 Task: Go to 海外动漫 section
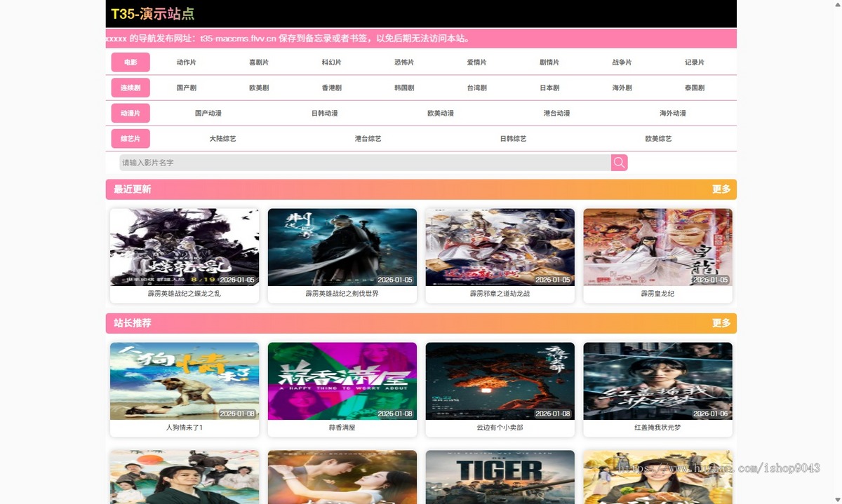[673, 114]
